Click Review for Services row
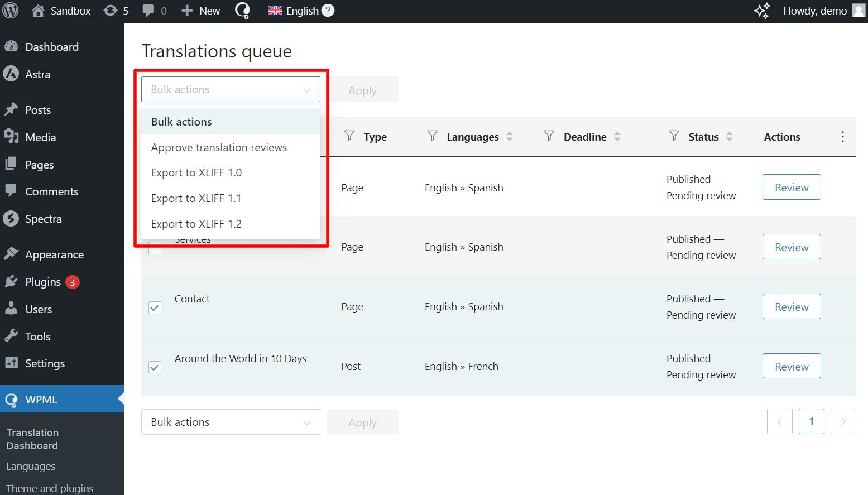 tap(792, 247)
